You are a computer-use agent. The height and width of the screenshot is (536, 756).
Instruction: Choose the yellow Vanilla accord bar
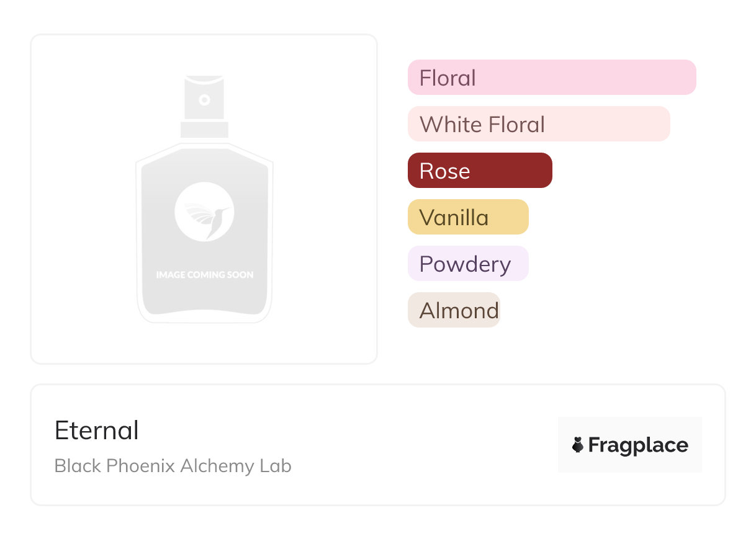point(468,217)
